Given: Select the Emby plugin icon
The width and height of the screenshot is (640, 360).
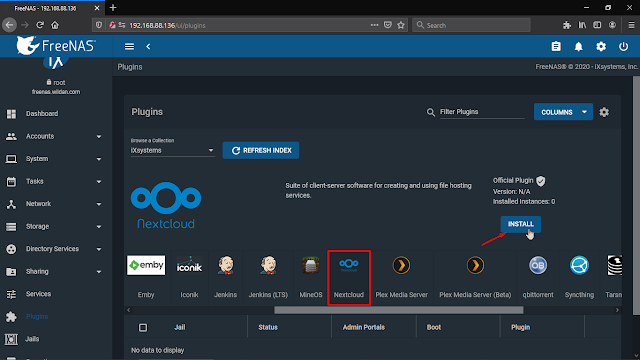Looking at the screenshot, I should (x=146, y=265).
